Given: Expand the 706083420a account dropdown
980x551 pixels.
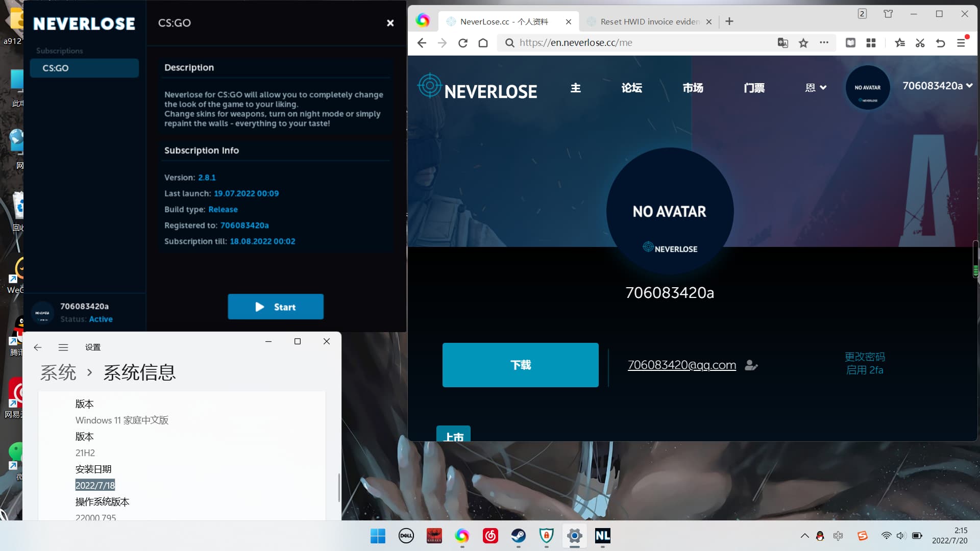Looking at the screenshot, I should point(937,86).
